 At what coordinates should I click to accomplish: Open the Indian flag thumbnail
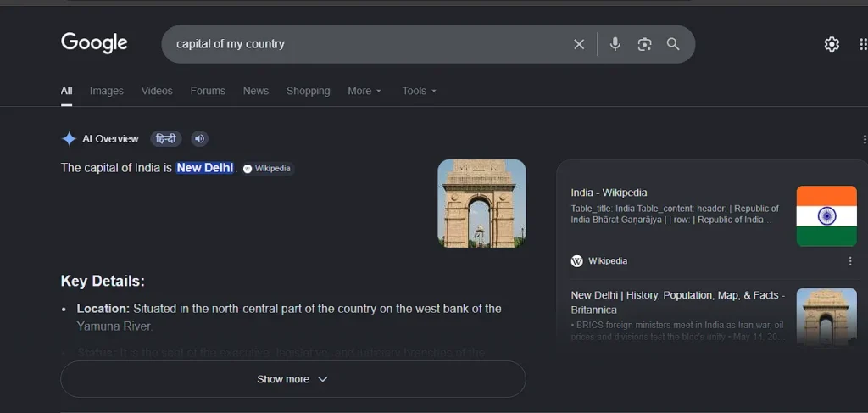[826, 216]
